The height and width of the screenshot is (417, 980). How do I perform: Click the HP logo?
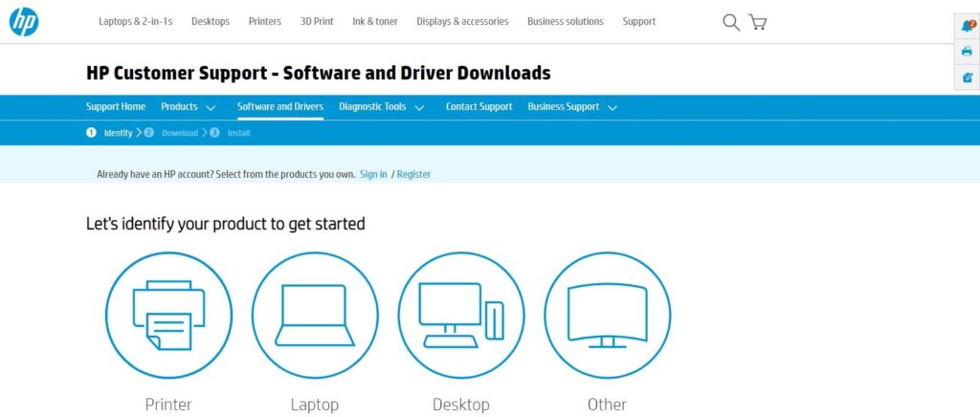(x=24, y=22)
